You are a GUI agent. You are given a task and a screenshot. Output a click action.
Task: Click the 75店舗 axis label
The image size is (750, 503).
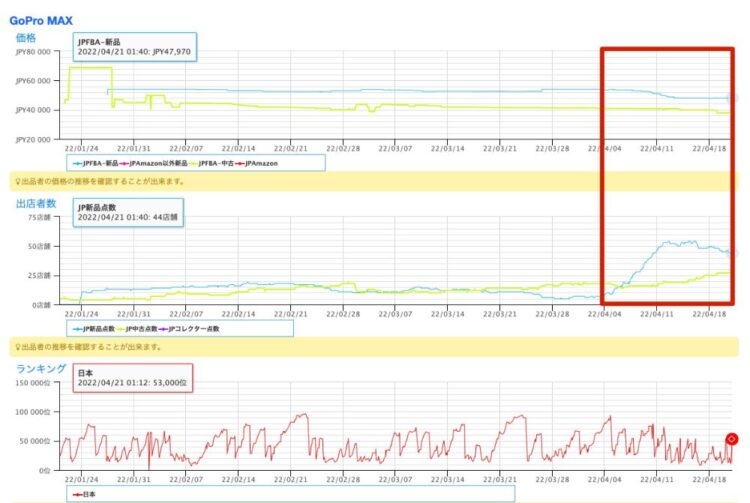tap(39, 217)
